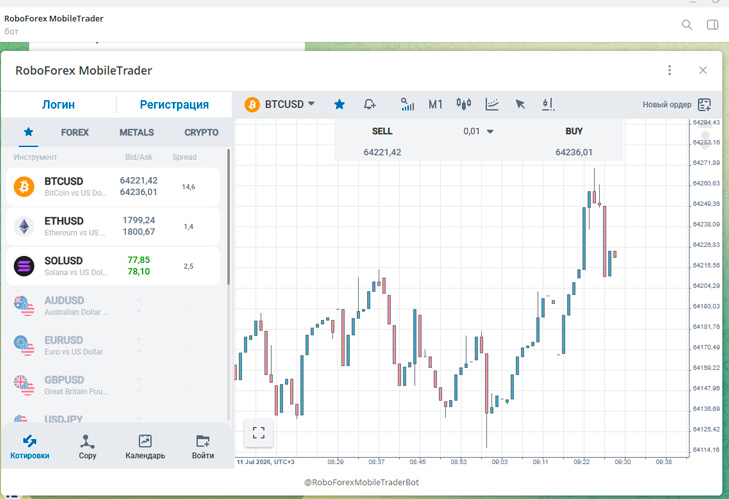Select the ETHUSD instrument row
Screen dimensions: 729x499
(113, 226)
